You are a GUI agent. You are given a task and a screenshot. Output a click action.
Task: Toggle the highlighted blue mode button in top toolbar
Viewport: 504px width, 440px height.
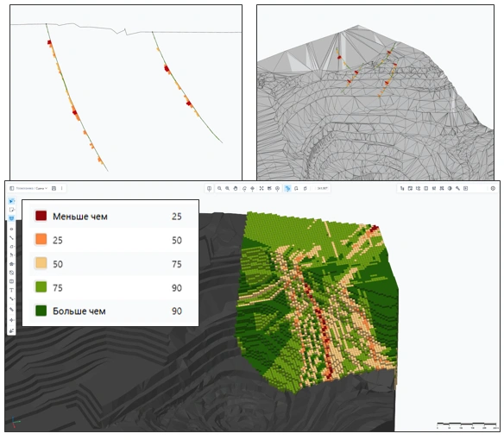(287, 188)
